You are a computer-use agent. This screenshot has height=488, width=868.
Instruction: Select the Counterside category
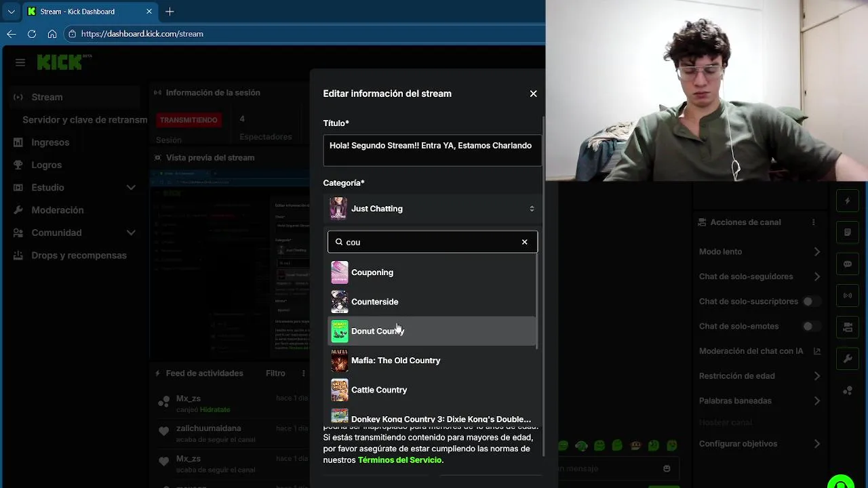click(x=432, y=302)
